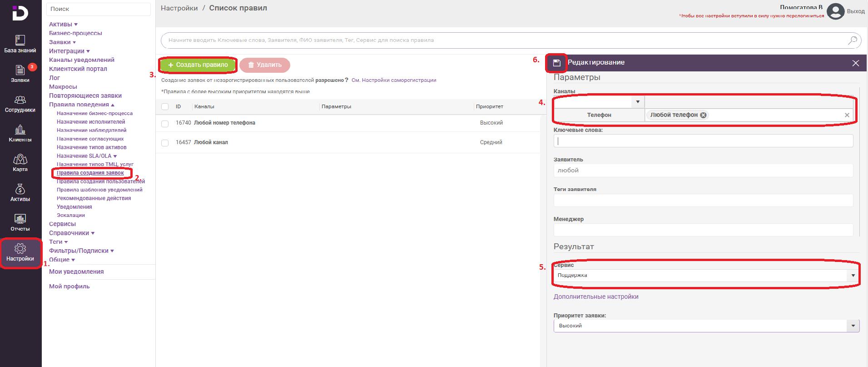The height and width of the screenshot is (367, 868).
Task: Open the Клиенты sidebar icon
Action: [20, 133]
